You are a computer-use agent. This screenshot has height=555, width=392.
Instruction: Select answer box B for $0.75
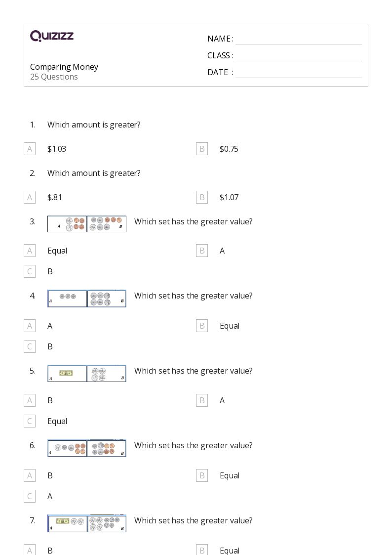202,149
